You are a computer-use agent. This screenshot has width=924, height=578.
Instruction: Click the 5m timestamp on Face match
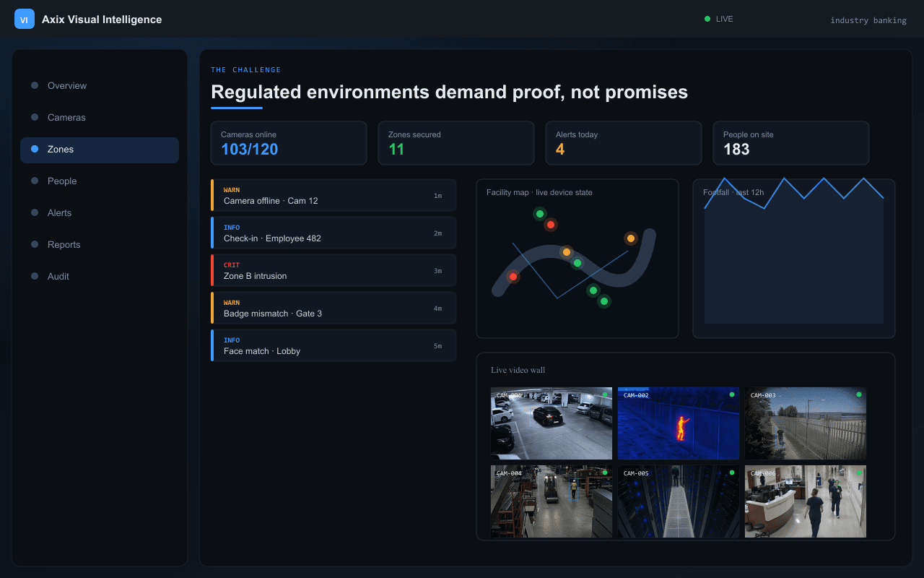click(437, 346)
